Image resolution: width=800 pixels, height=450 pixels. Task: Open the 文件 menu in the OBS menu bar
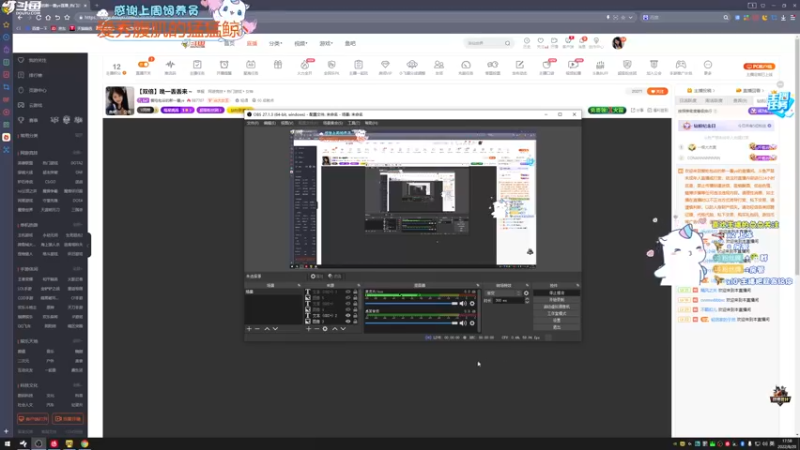click(x=253, y=123)
